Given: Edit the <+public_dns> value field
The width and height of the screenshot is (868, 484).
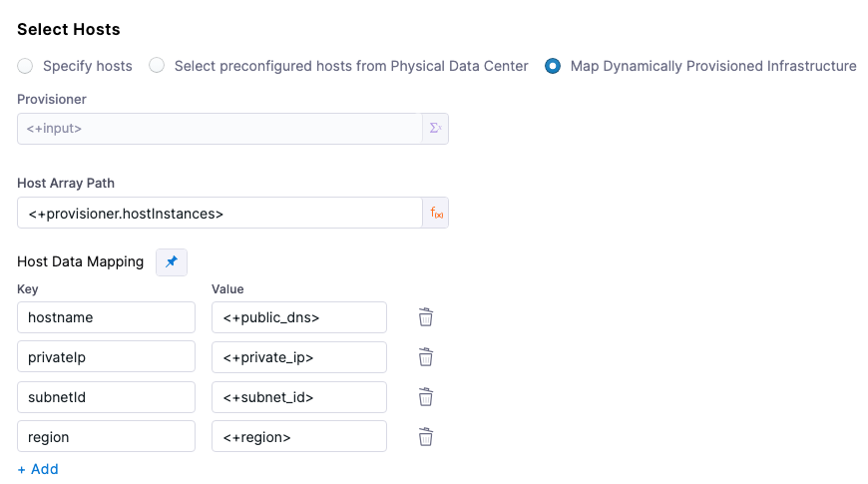Looking at the screenshot, I should (x=298, y=317).
